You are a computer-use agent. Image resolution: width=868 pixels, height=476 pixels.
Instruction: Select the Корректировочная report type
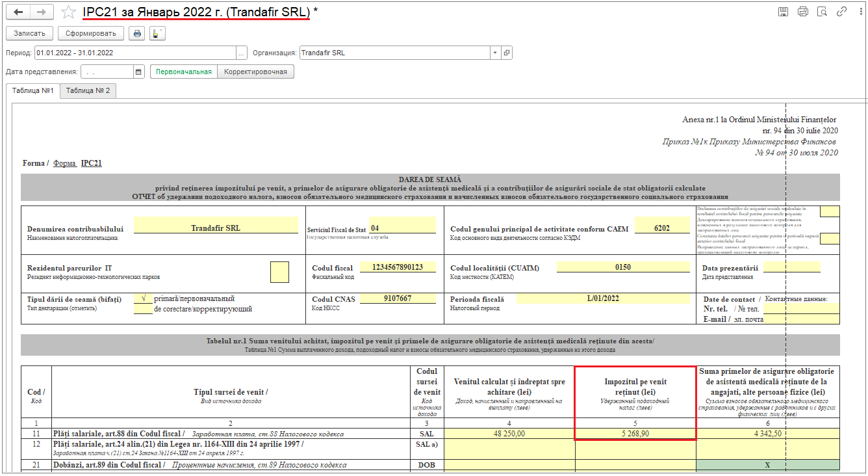click(x=255, y=72)
